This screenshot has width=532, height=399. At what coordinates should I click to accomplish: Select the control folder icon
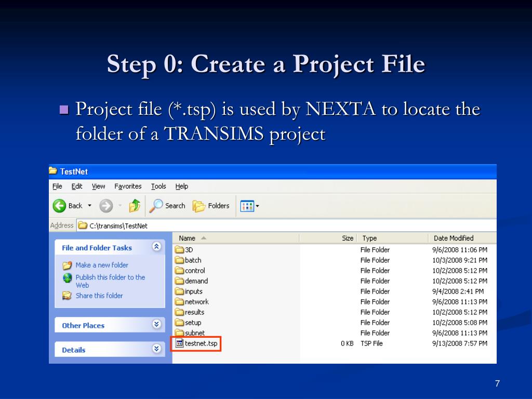[x=179, y=271]
